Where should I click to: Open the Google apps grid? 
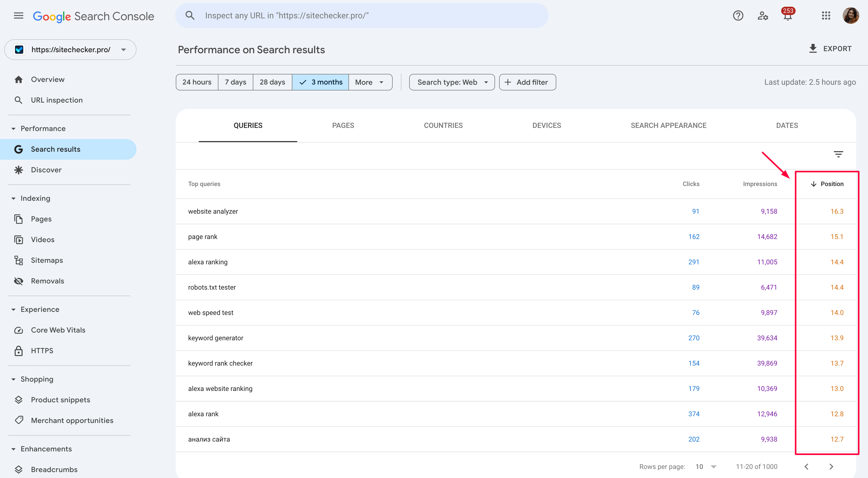click(x=826, y=16)
